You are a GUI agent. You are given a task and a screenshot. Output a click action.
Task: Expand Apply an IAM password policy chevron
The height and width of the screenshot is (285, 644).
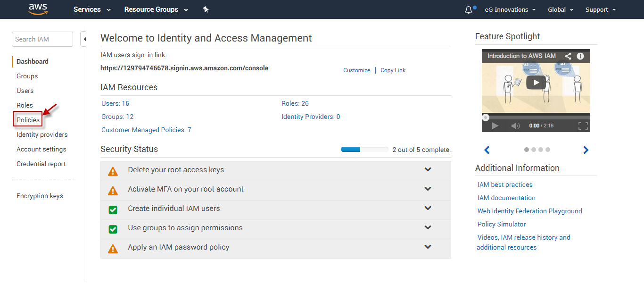[x=428, y=247]
